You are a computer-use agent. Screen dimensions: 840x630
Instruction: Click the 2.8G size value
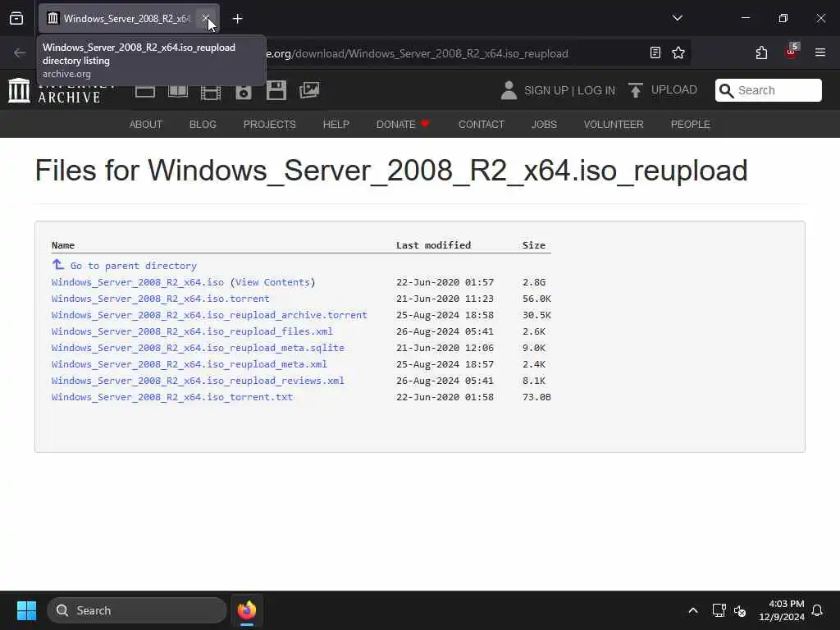click(x=533, y=282)
